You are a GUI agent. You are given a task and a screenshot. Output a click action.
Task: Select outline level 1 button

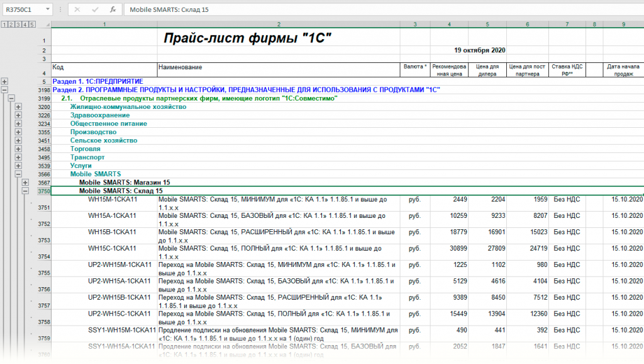4,25
